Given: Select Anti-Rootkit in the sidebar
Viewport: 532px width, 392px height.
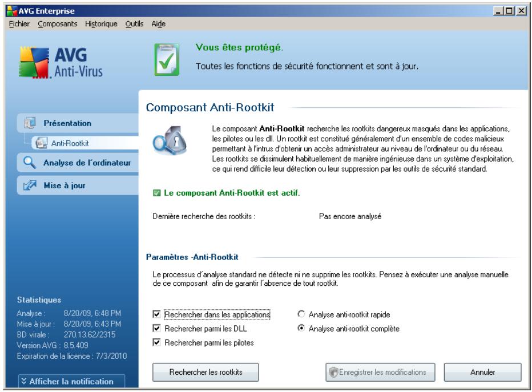Looking at the screenshot, I should (x=85, y=143).
